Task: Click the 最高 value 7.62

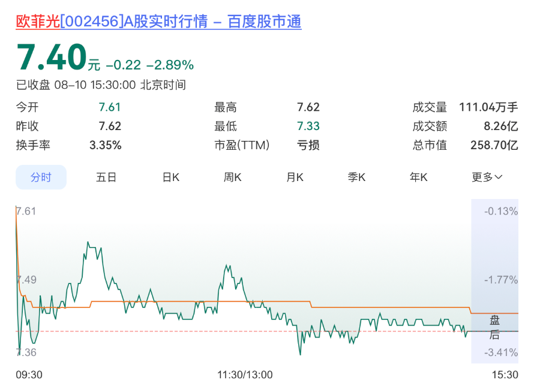Action: pyautogui.click(x=308, y=107)
